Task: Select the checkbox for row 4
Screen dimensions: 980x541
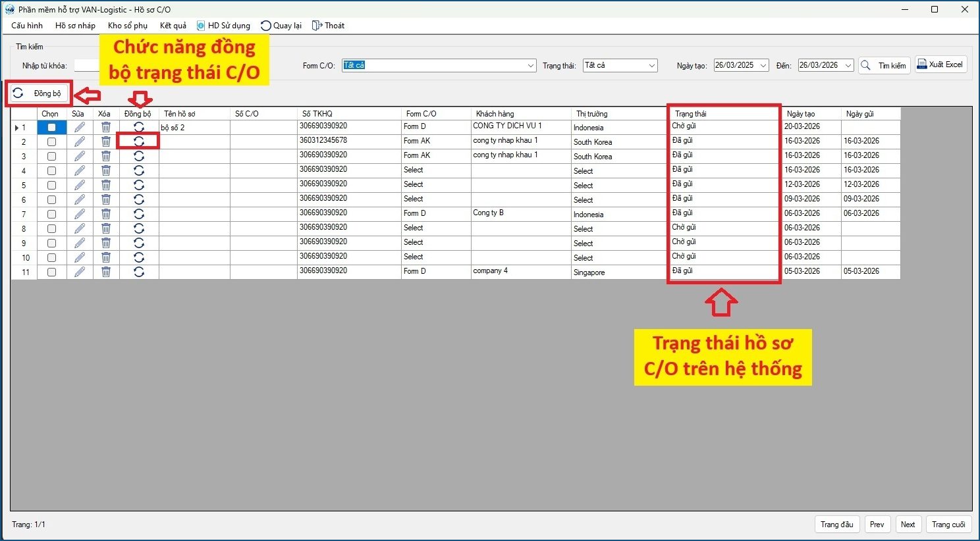Action: tap(52, 170)
